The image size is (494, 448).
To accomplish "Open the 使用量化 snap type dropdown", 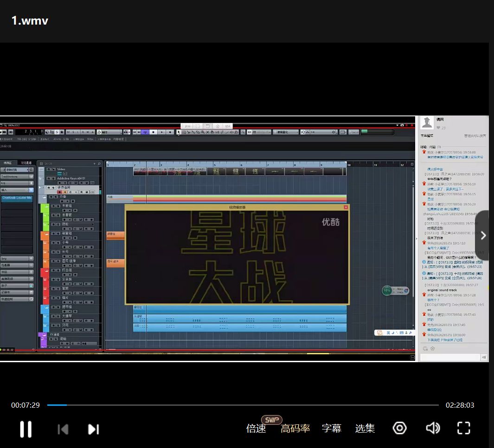I will [286, 132].
